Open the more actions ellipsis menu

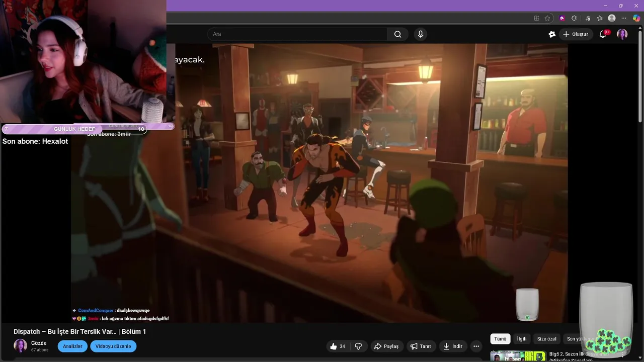(x=476, y=346)
